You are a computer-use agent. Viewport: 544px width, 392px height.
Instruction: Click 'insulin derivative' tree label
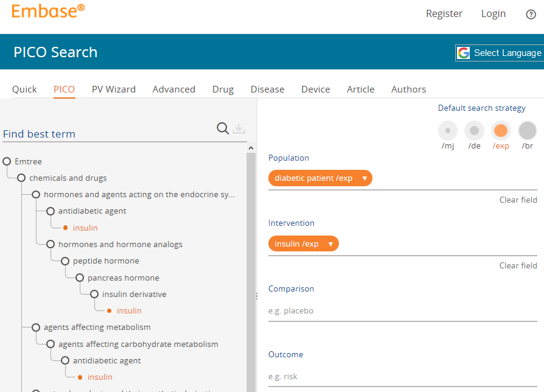(x=134, y=294)
